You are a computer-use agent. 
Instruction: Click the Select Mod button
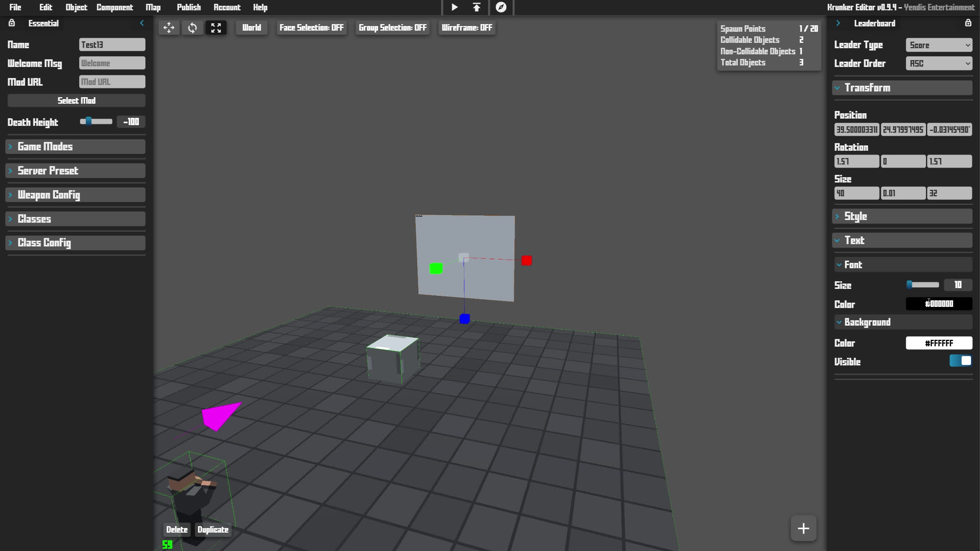click(77, 101)
